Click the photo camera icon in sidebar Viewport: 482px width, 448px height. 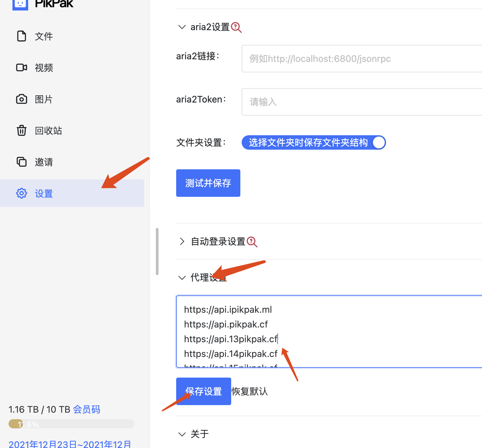[22, 99]
